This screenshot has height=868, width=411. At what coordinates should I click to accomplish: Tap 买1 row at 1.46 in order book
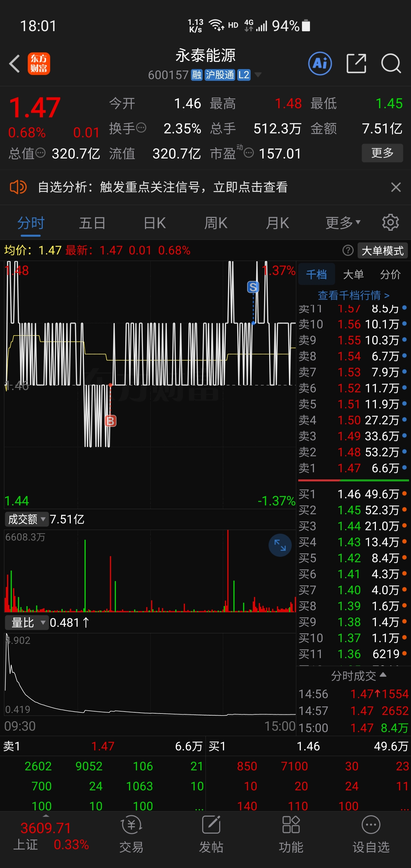353,494
